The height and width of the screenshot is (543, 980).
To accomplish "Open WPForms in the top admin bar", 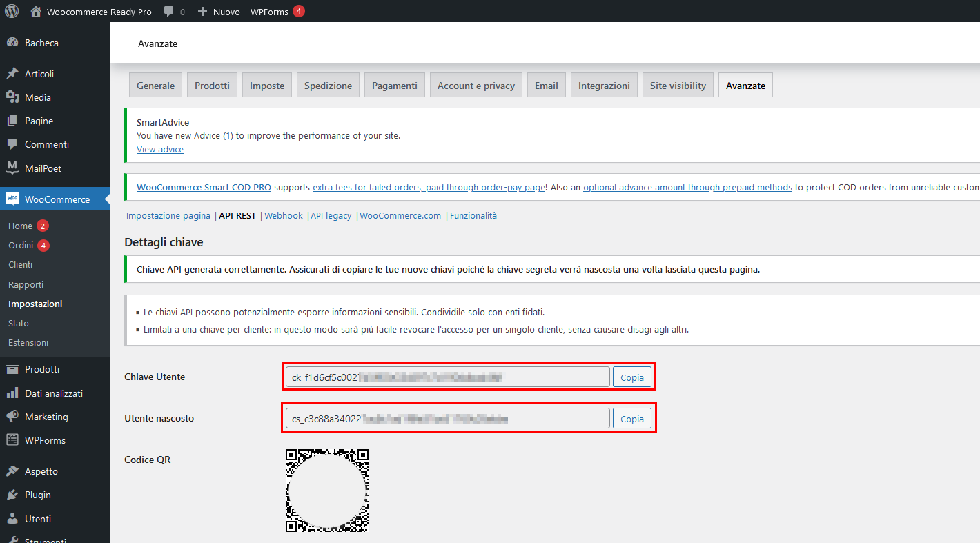I will pos(269,12).
